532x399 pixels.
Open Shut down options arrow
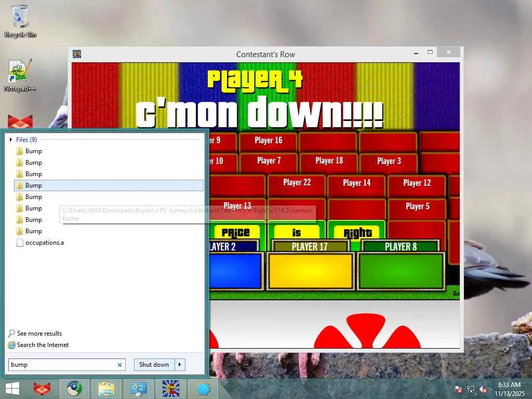[x=180, y=365]
